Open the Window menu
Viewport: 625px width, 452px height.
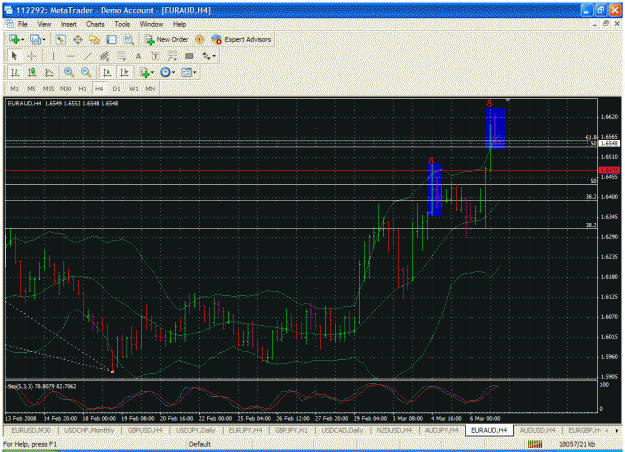[151, 24]
